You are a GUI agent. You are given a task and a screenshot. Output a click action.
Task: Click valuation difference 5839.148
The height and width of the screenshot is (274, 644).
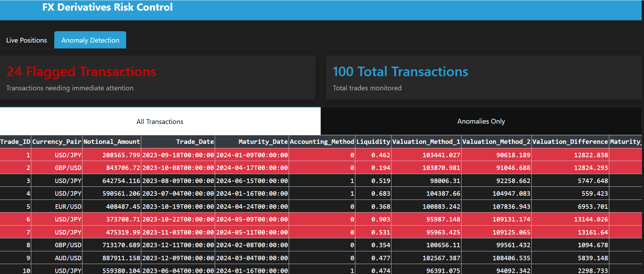pos(570,258)
